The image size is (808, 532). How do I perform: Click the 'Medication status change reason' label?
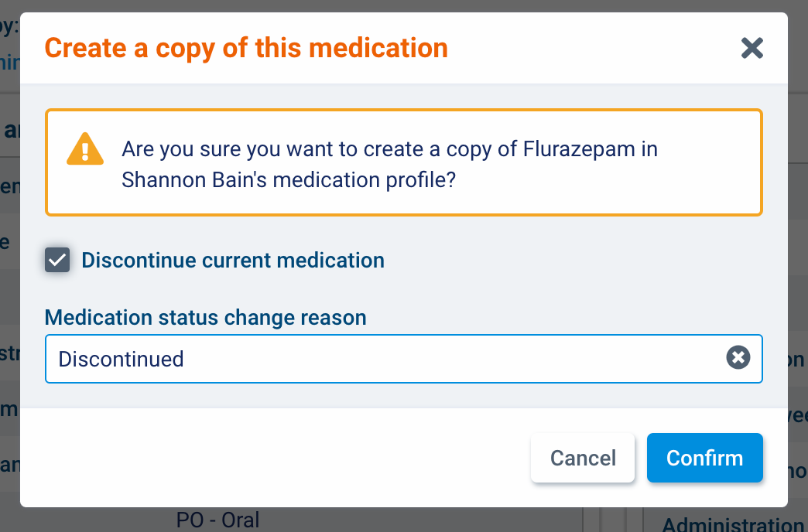tap(205, 317)
